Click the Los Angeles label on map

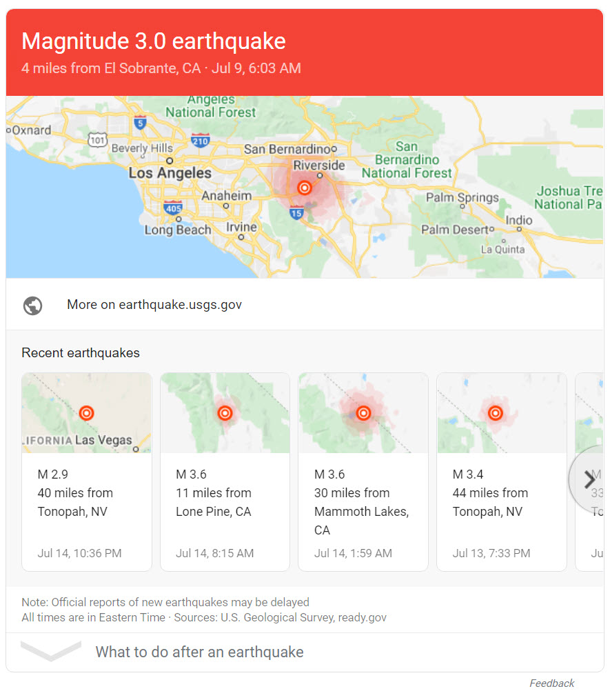click(x=170, y=173)
